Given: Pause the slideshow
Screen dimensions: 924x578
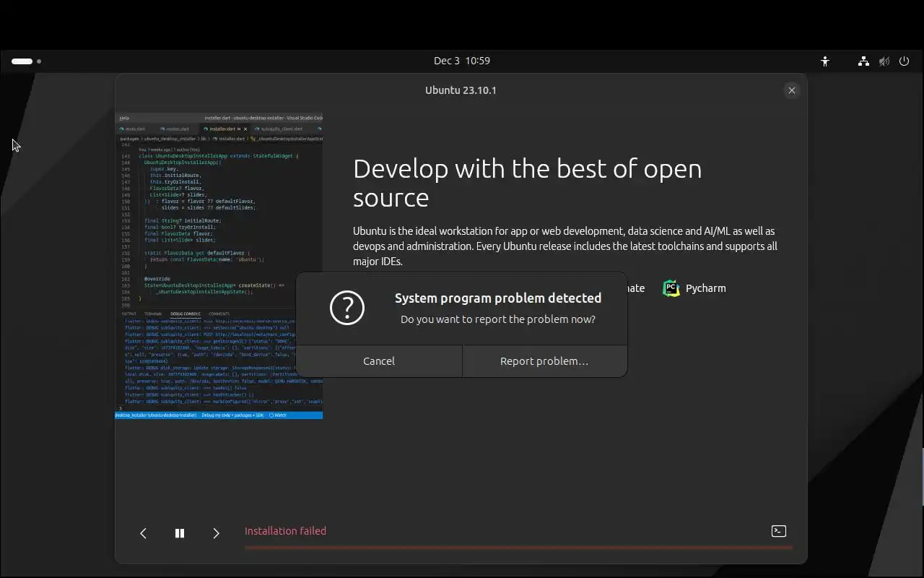Looking at the screenshot, I should tap(180, 533).
